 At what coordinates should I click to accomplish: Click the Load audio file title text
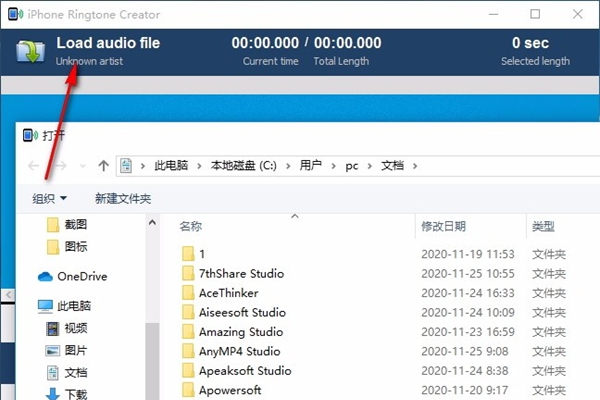point(108,43)
